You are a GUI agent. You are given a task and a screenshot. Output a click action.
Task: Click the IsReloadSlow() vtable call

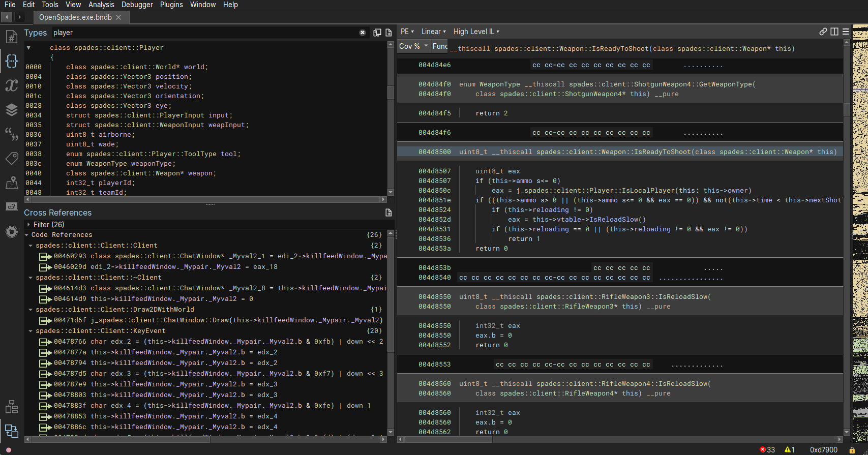tap(589, 220)
